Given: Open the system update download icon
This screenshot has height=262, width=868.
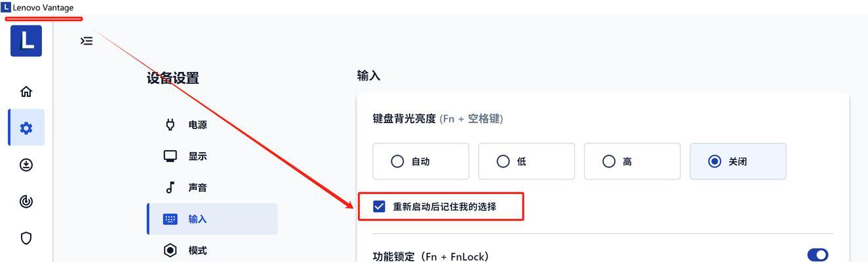Looking at the screenshot, I should [26, 165].
